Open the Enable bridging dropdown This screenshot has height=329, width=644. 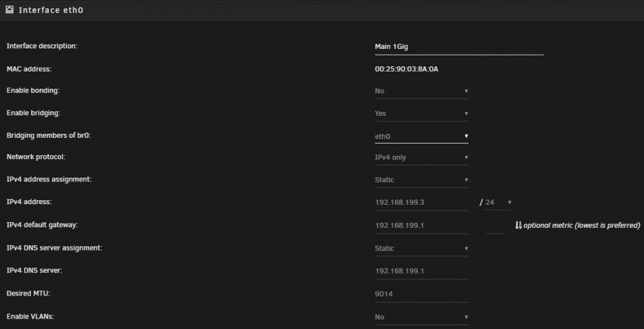(x=421, y=114)
